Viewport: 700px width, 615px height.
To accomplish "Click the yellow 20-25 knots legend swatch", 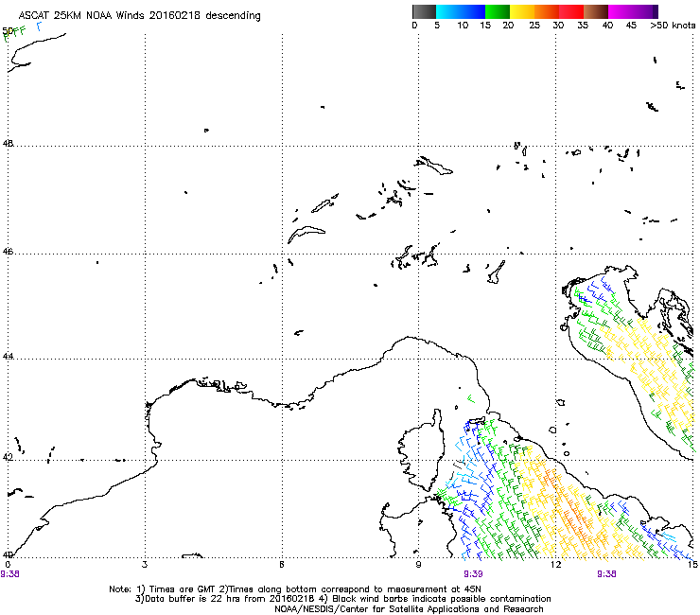I will 522,11.
